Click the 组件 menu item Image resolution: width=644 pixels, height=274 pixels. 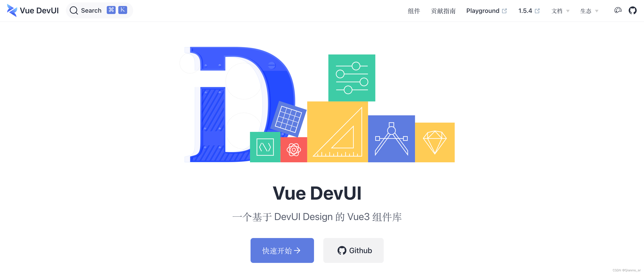click(x=412, y=11)
